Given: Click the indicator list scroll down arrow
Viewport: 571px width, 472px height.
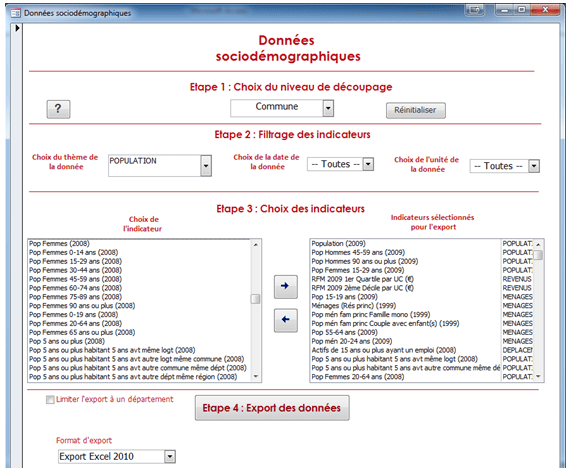Looking at the screenshot, I should point(256,376).
